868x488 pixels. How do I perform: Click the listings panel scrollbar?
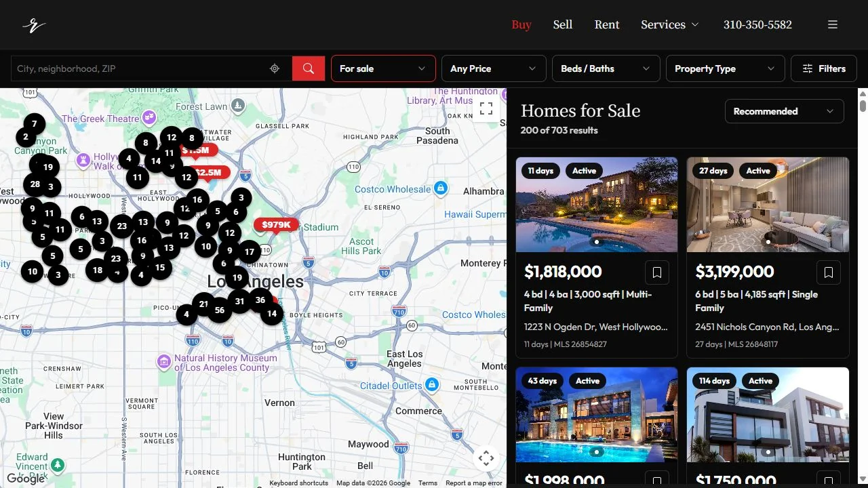(x=863, y=106)
